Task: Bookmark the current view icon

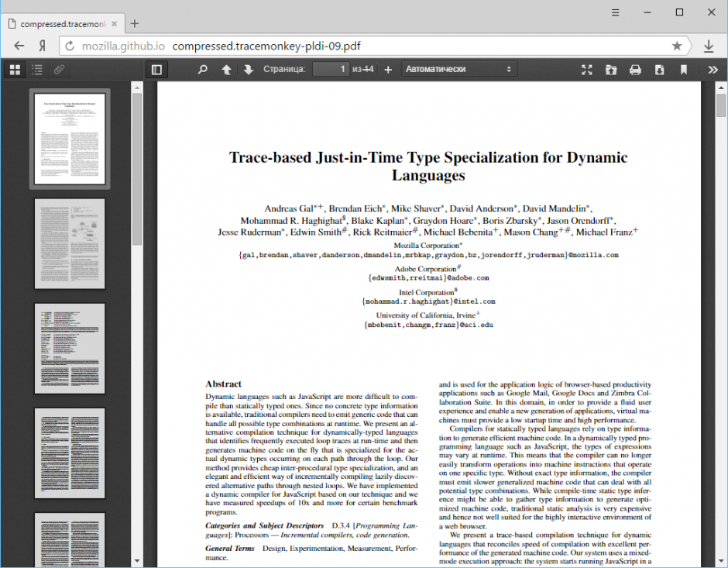Action: click(683, 70)
